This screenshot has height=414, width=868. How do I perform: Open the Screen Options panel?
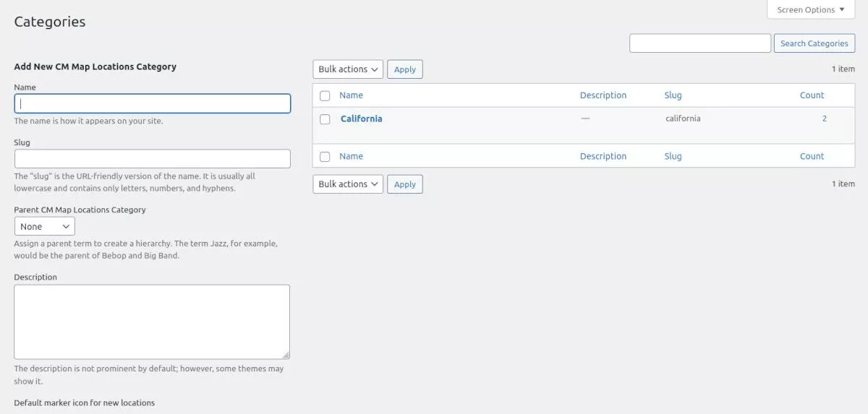[x=811, y=9]
